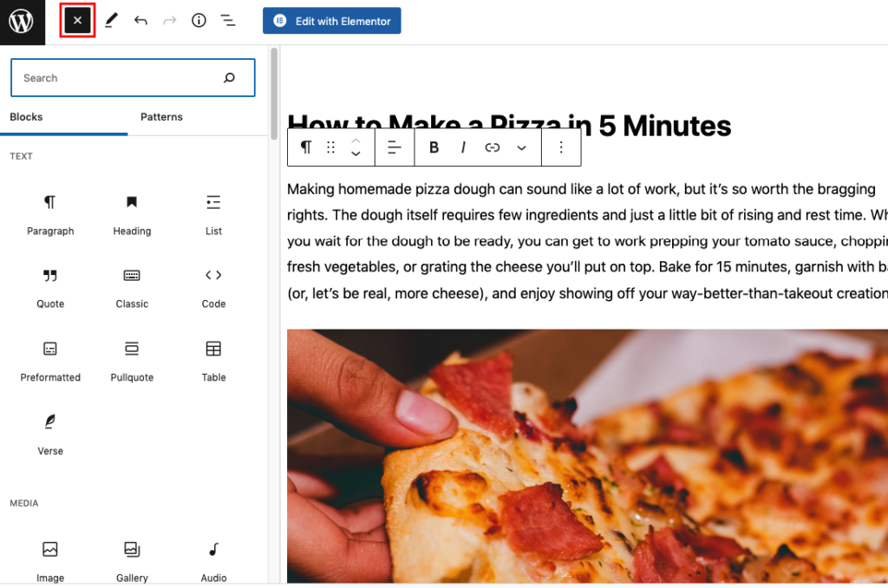
Task: Insert an Audio block
Action: point(213,561)
